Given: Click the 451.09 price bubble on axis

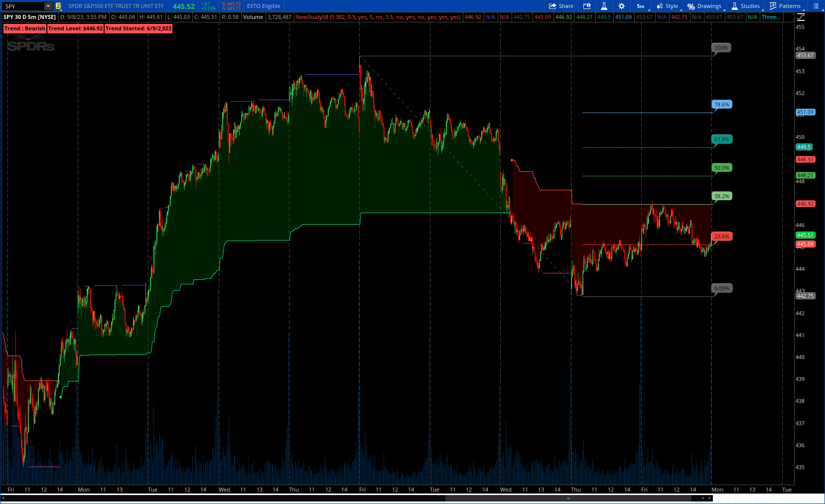Looking at the screenshot, I should click(x=805, y=112).
